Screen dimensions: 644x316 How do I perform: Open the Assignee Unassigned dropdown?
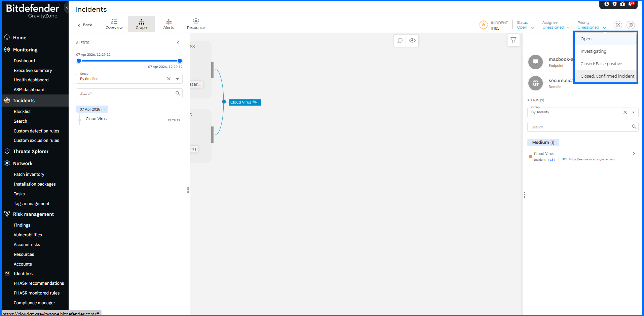point(556,28)
